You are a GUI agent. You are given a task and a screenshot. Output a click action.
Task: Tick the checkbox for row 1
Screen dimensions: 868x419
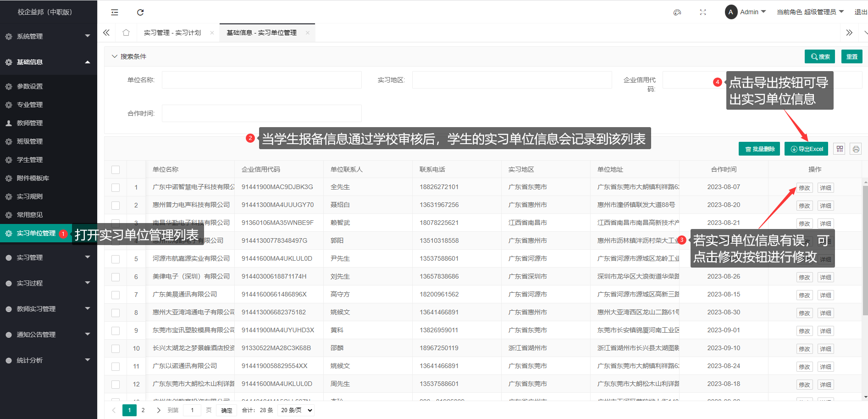(116, 187)
